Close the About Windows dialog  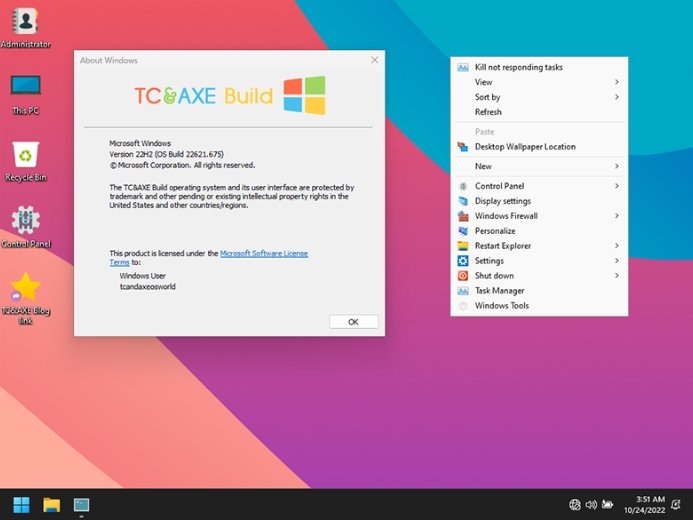pos(374,60)
